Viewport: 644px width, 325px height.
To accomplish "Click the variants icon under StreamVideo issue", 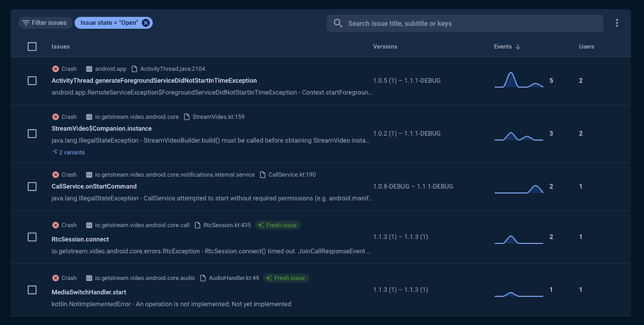I will [x=55, y=152].
